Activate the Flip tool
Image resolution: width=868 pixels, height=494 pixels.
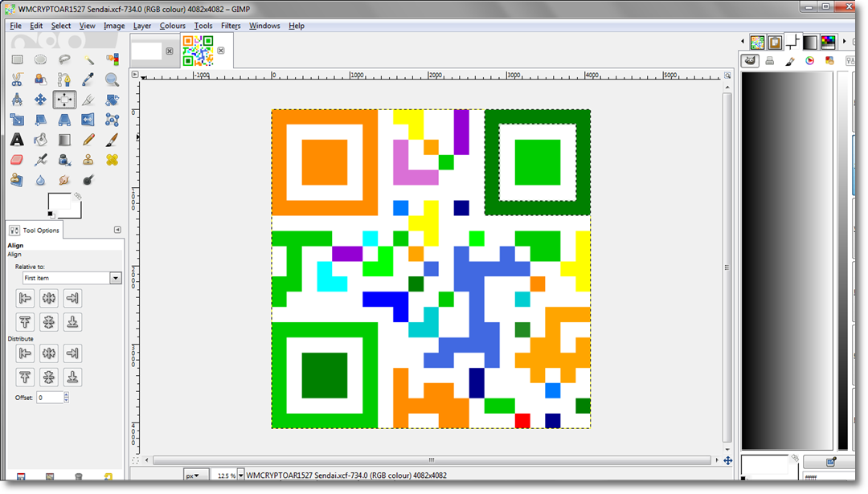tap(88, 120)
